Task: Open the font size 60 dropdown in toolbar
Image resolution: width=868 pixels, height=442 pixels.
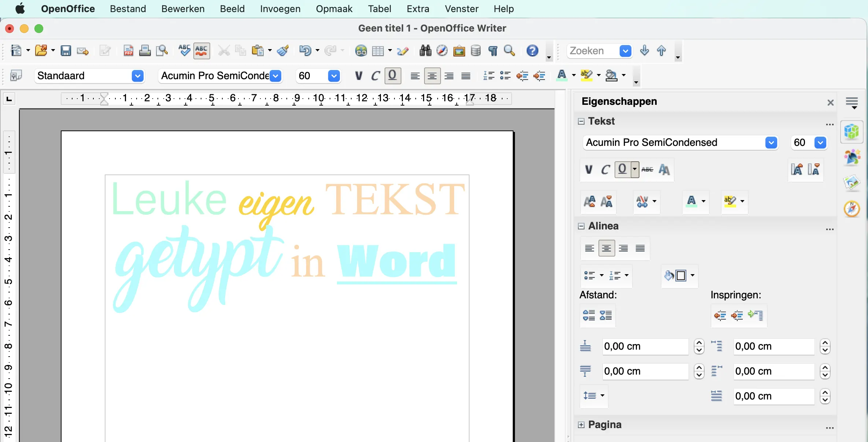Action: (x=334, y=76)
